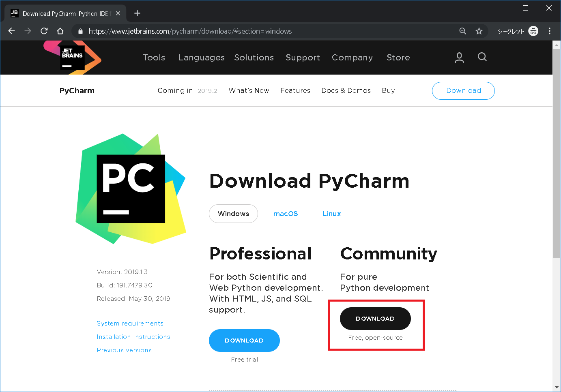Screen dimensions: 561x392
Task: Click the Community heading
Action: 389,254
